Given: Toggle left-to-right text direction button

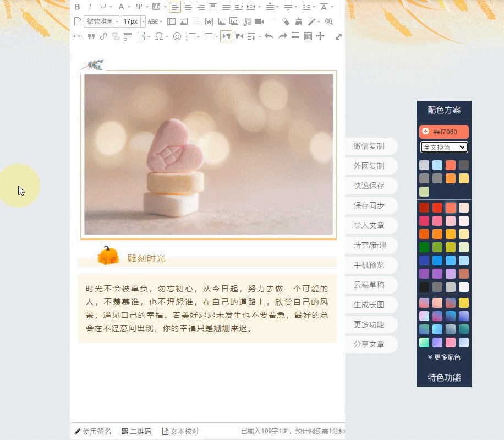Looking at the screenshot, I should 226,36.
